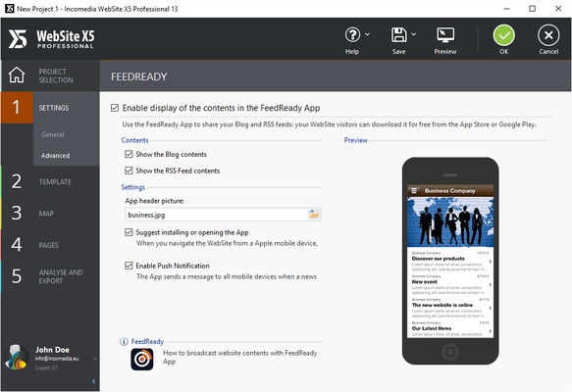
Task: Go to step 4 Pages
Action: [x=50, y=245]
